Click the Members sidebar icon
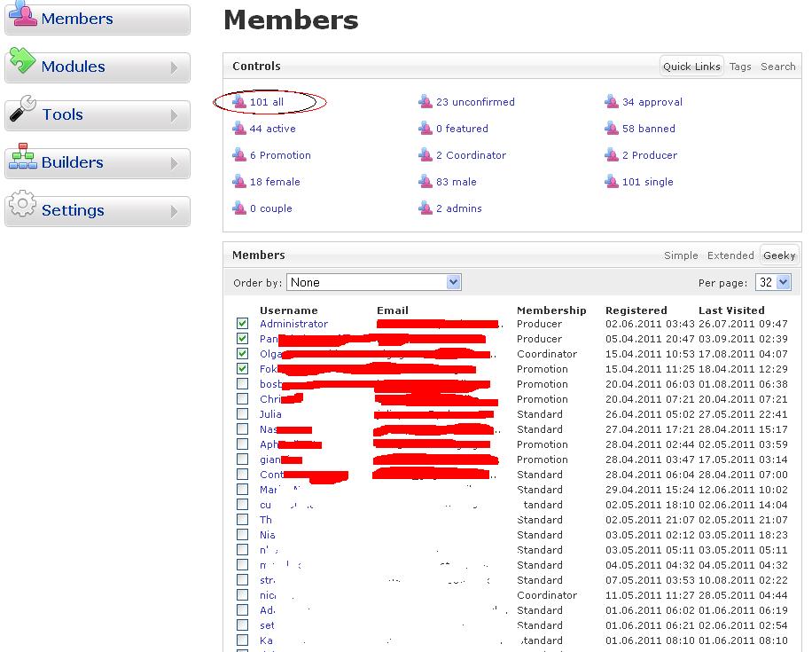 22,15
